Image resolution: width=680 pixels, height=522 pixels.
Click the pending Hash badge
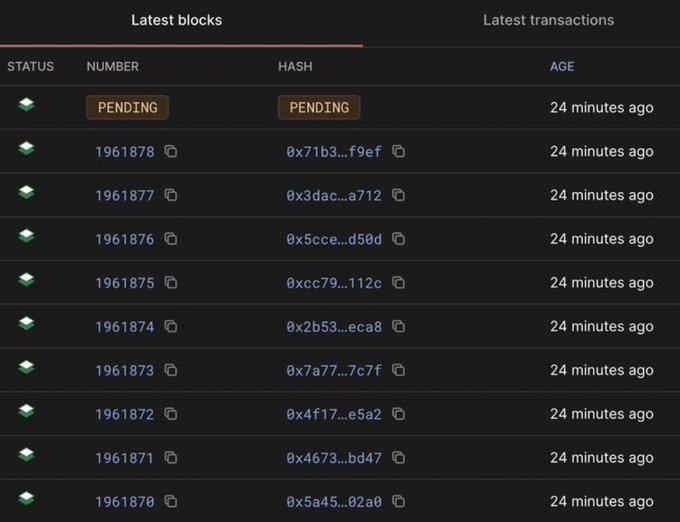coord(319,107)
